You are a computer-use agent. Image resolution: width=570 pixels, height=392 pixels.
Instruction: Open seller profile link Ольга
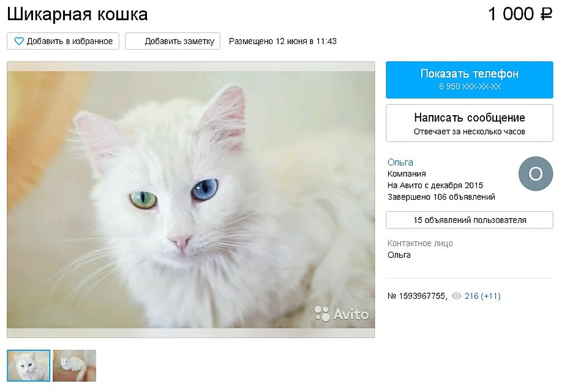[400, 162]
